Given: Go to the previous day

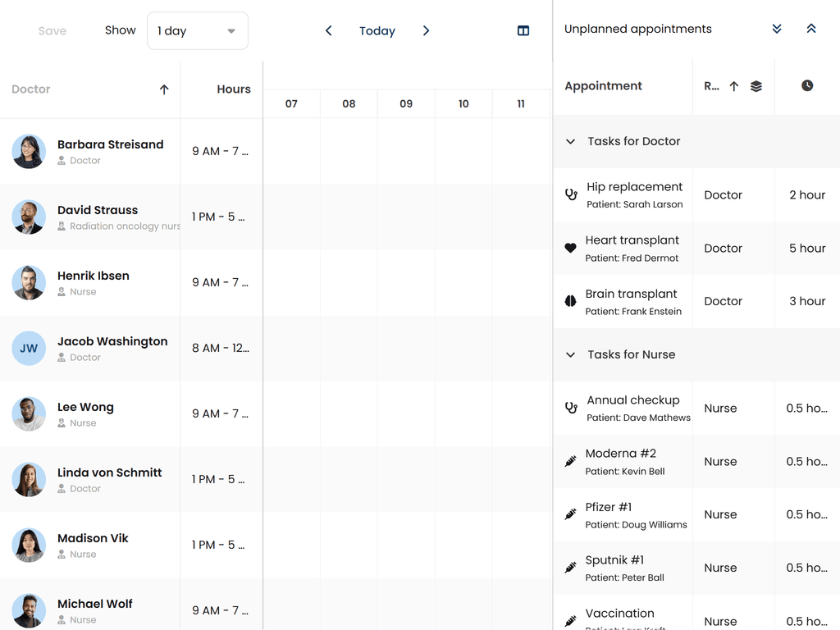Looking at the screenshot, I should [329, 31].
